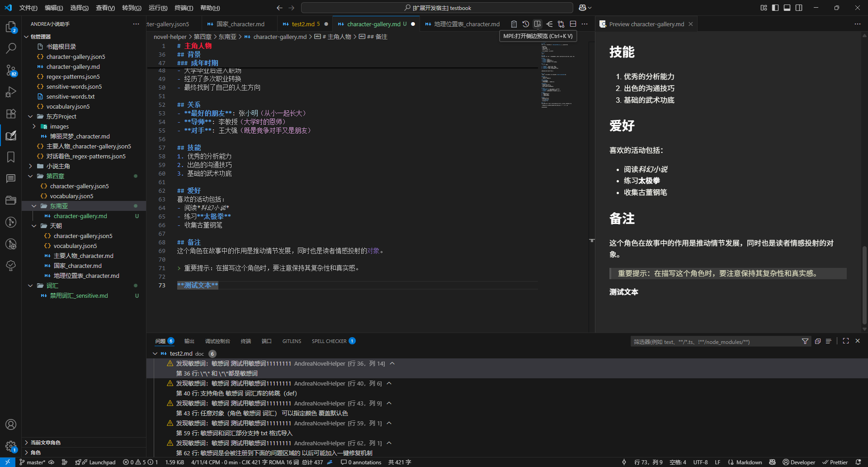The image size is (868, 467).
Task: Open the Accounts menu in activity bar
Action: click(11, 424)
